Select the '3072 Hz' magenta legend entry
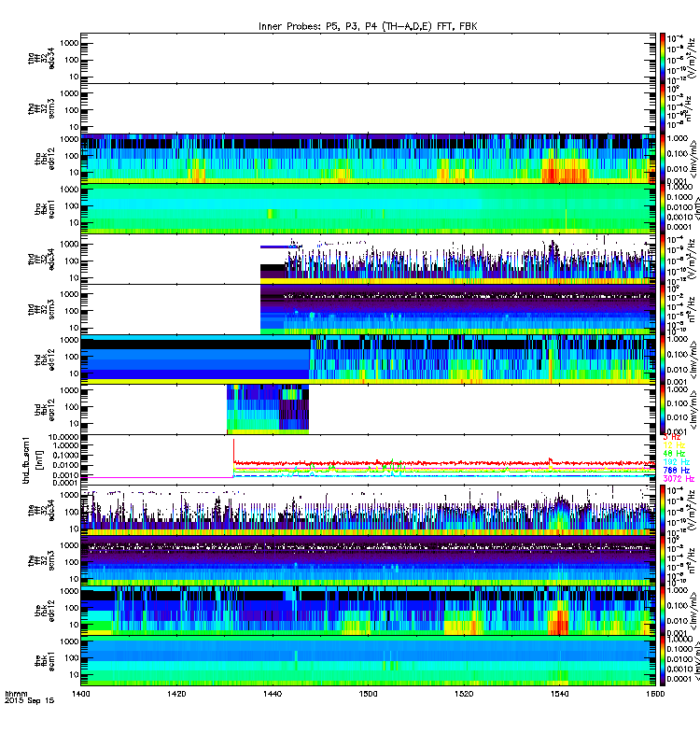Image resolution: width=700 pixels, height=747 pixels. pos(679,479)
